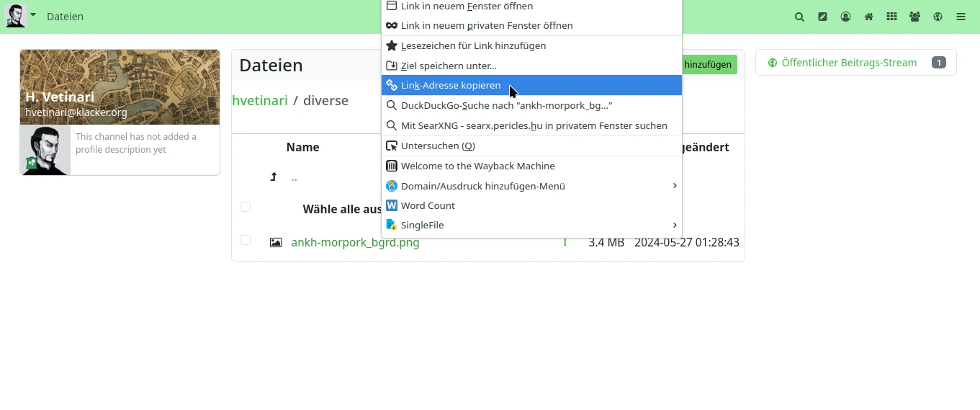Expand the 'Domain/Ausdruck hinzufügen-Menü' submenu
Viewport: 980px width, 410px height.
[531, 186]
